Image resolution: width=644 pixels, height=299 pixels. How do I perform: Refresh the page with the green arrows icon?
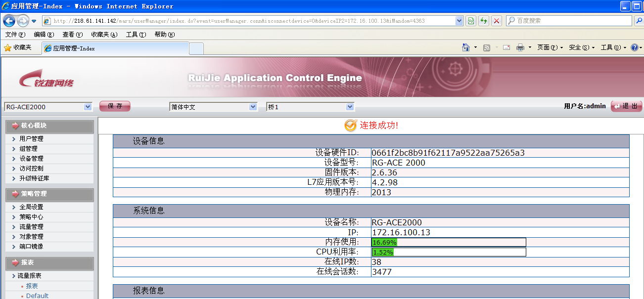point(484,21)
